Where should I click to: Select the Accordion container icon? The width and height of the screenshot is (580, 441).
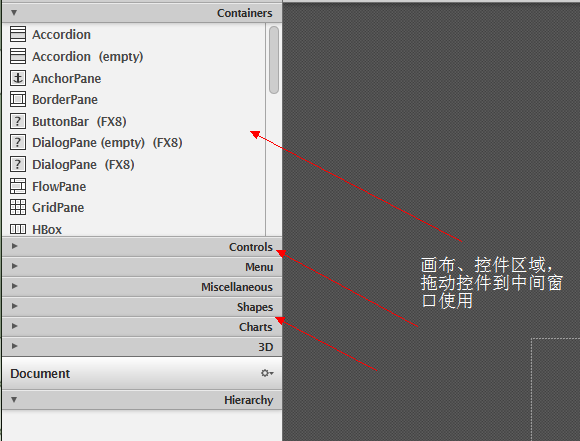[18, 34]
